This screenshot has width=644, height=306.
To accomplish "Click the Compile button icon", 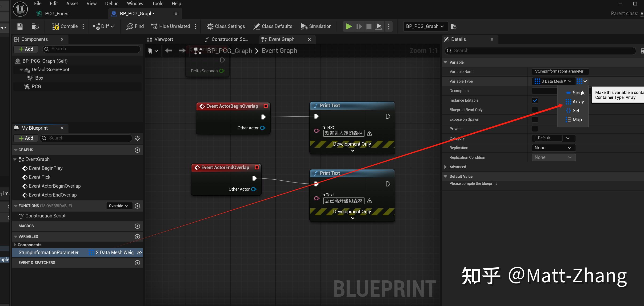I will (56, 27).
